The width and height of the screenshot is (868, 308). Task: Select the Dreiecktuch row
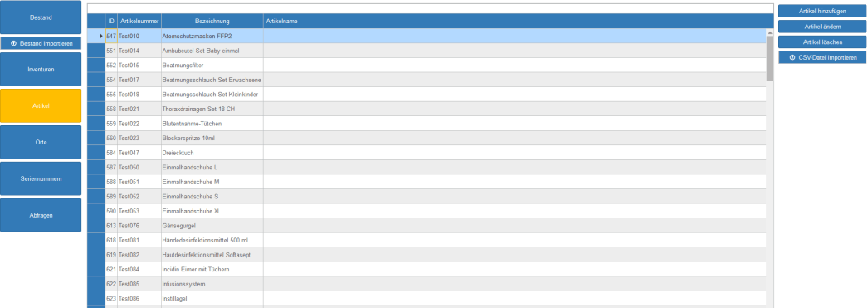(427, 152)
